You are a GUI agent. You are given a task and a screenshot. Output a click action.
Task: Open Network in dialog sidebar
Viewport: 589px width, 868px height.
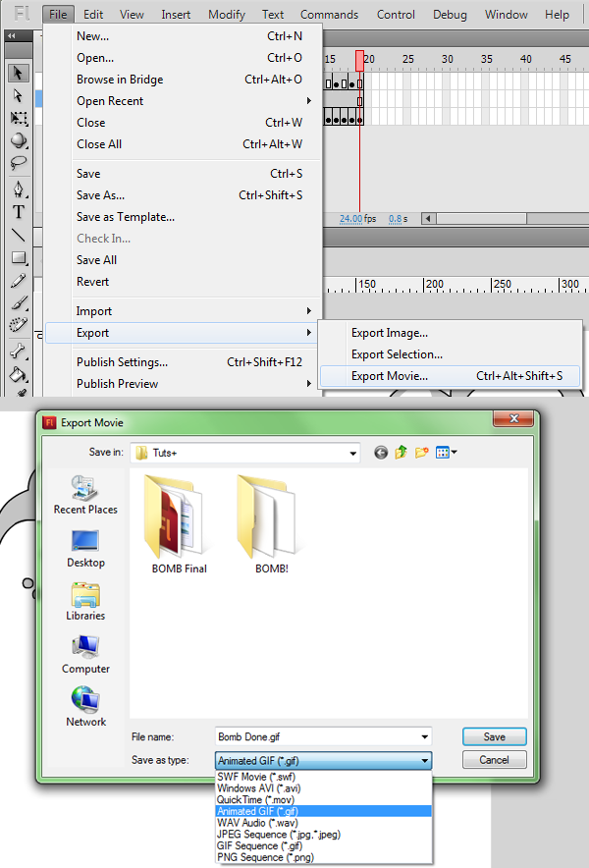coord(85,708)
